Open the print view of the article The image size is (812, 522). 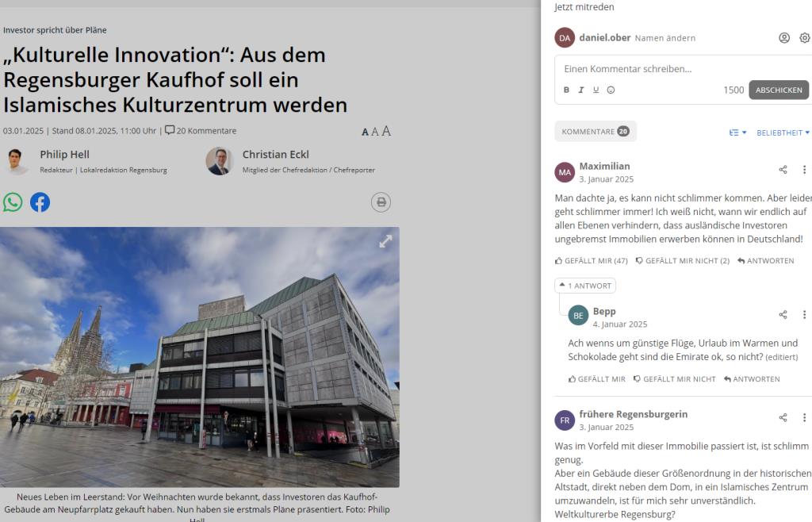381,202
